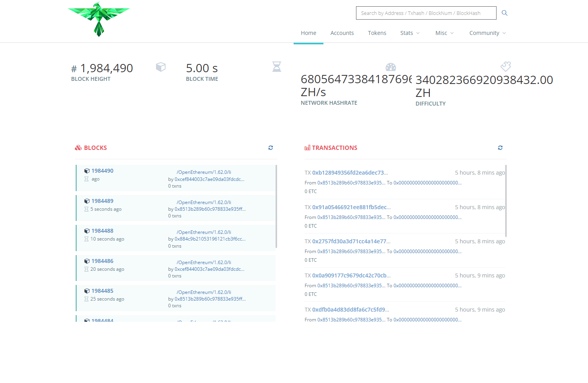Click the magnifier search icon
The width and height of the screenshot is (588, 383).
tap(505, 13)
